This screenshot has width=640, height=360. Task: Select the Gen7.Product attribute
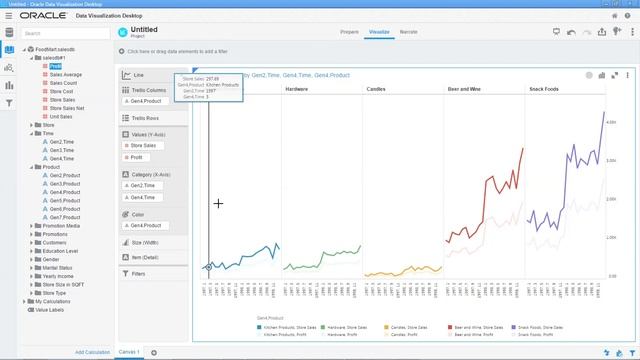point(64,217)
